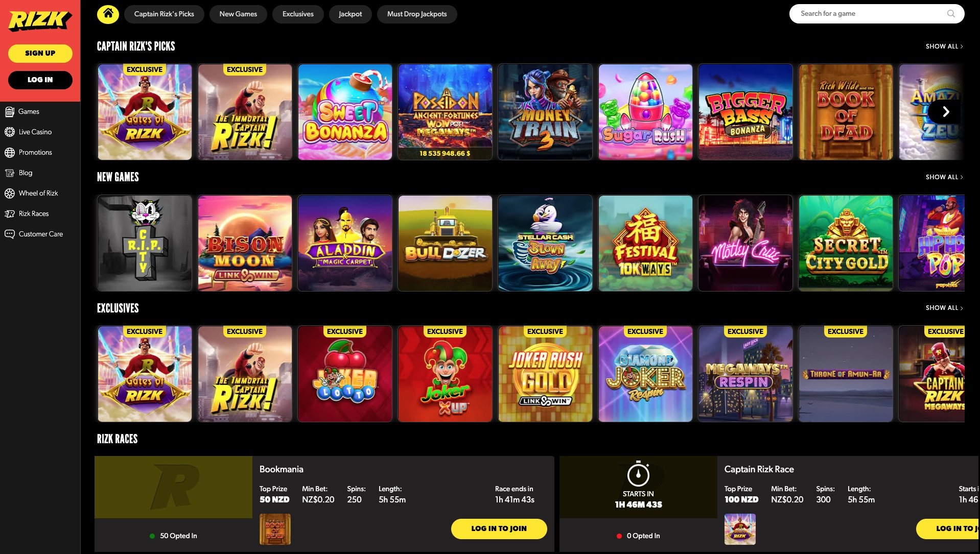Image resolution: width=980 pixels, height=554 pixels.
Task: Expand Show All for Exclusives
Action: 944,308
